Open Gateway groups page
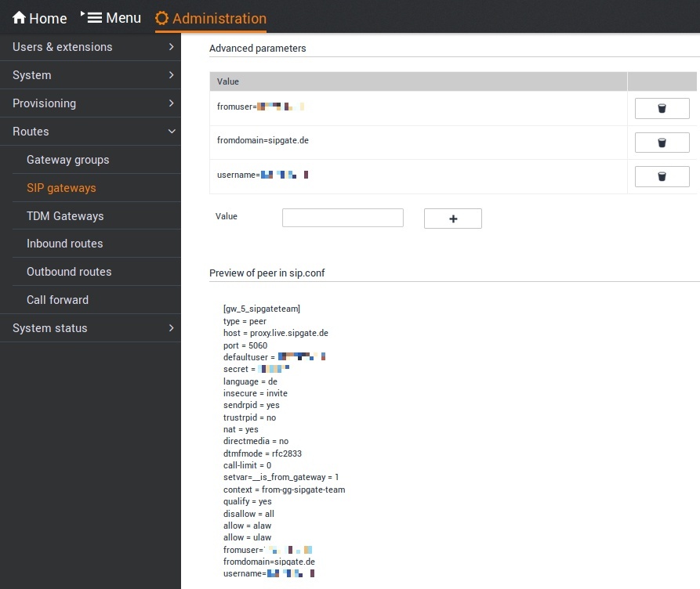700x589 pixels. tap(68, 160)
